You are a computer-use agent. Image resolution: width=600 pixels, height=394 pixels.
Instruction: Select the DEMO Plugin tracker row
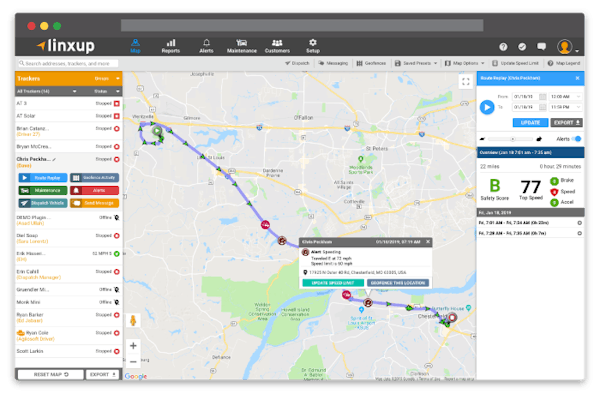(x=68, y=220)
